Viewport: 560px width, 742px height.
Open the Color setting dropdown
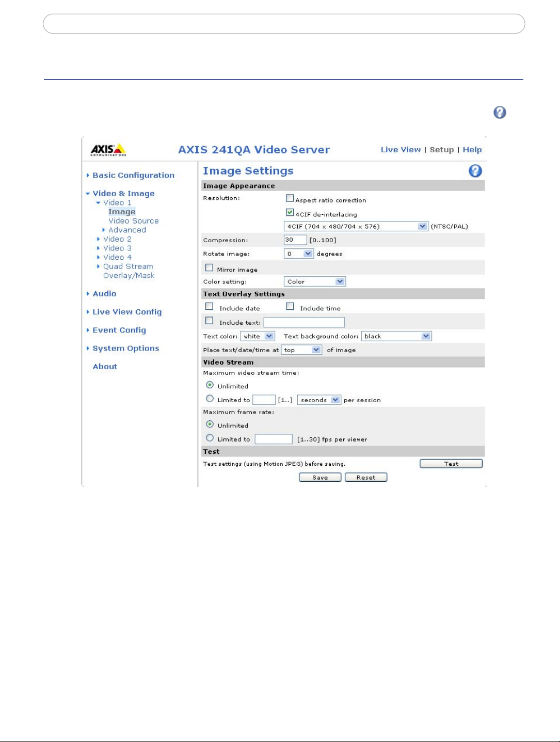pos(315,281)
